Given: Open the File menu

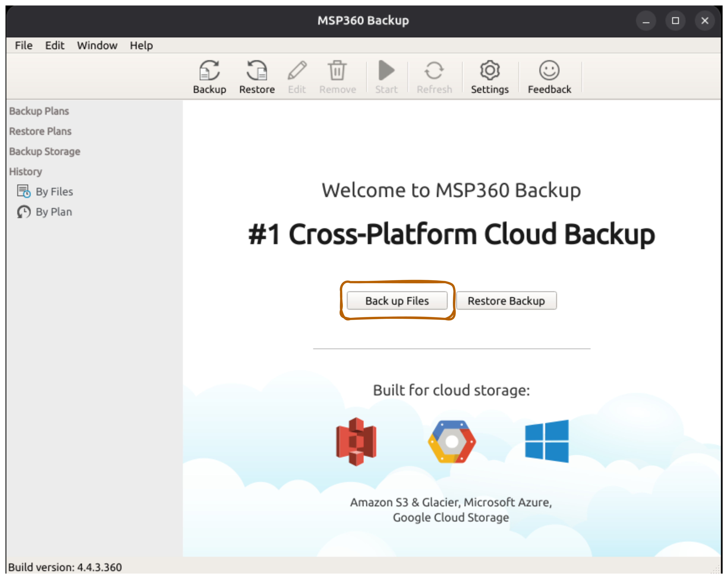Looking at the screenshot, I should pos(24,46).
